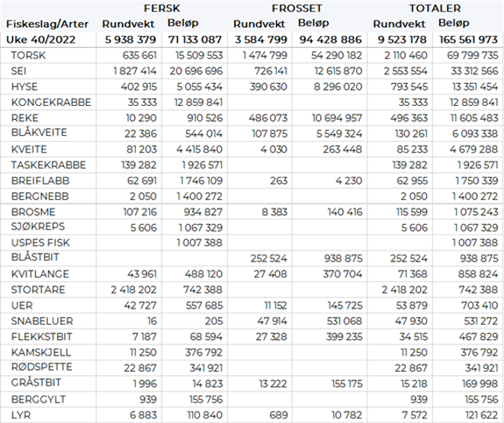Image resolution: width=504 pixels, height=423 pixels.
Task: Click the FERSK column group header
Action: click(172, 8)
